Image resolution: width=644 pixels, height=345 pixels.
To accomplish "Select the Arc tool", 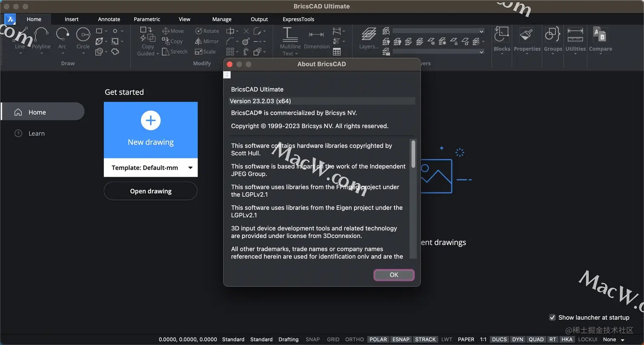I will [x=62, y=38].
